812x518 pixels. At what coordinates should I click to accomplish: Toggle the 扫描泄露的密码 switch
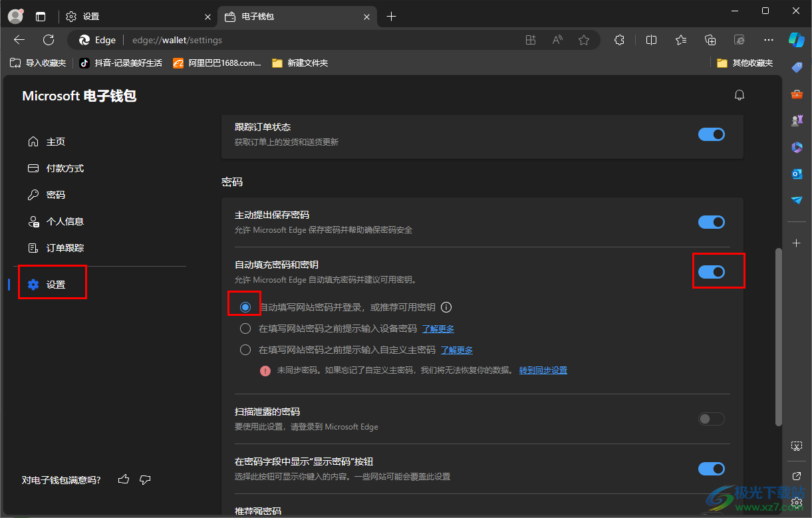coord(712,419)
